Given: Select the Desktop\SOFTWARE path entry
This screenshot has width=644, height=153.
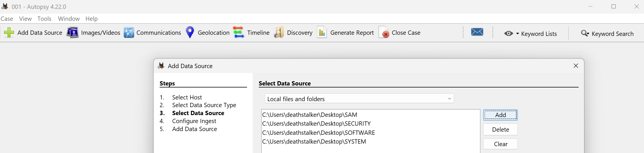Looking at the screenshot, I should (x=318, y=132).
